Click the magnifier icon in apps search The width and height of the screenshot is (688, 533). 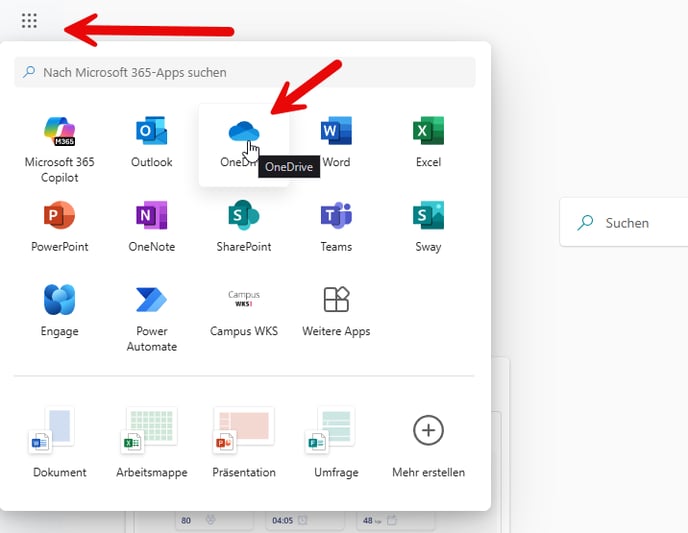click(x=29, y=72)
